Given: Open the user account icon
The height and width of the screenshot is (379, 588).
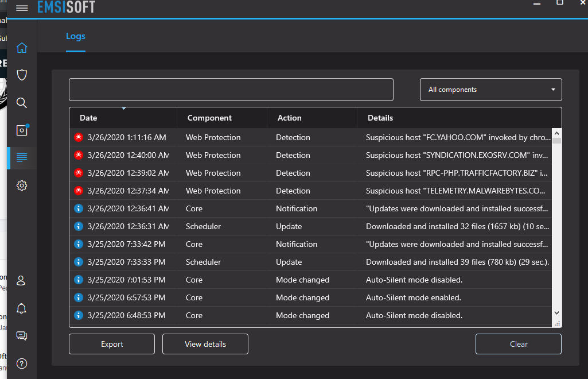Looking at the screenshot, I should pos(22,281).
